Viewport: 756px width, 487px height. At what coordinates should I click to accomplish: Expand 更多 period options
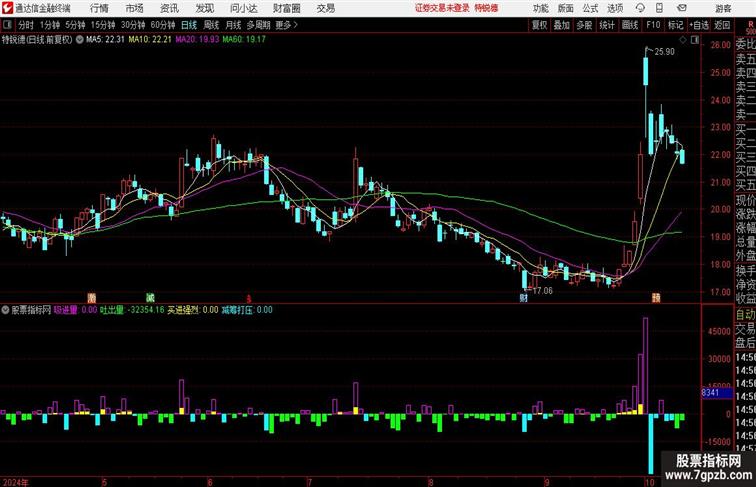tap(286, 25)
